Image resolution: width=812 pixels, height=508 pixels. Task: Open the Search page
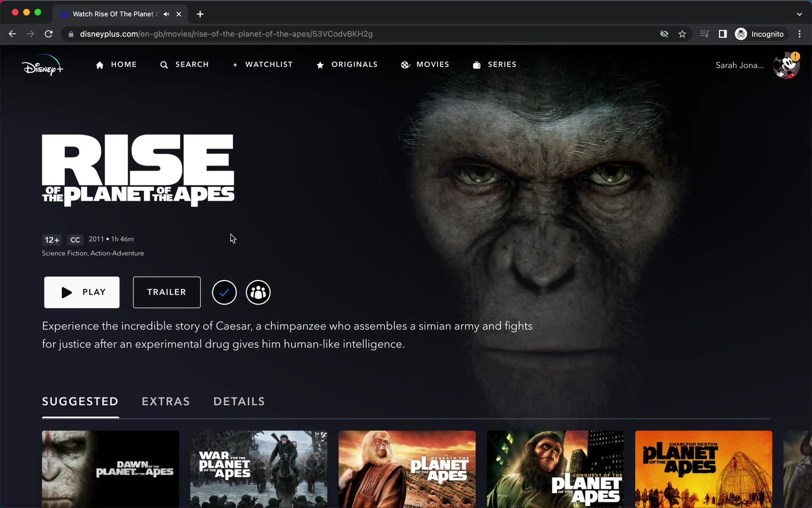184,64
